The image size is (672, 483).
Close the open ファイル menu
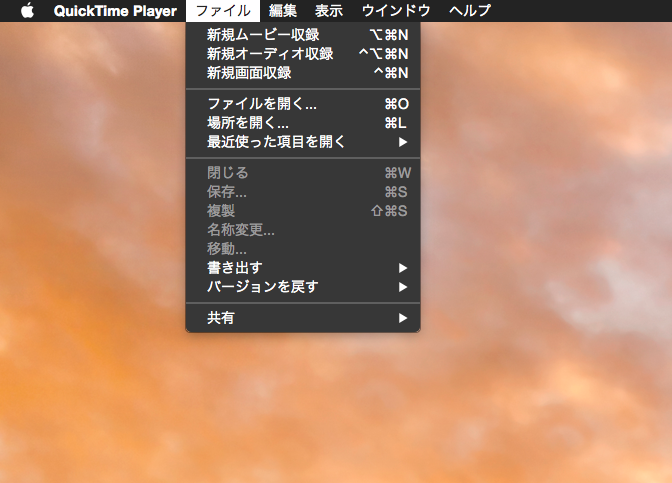(x=223, y=10)
